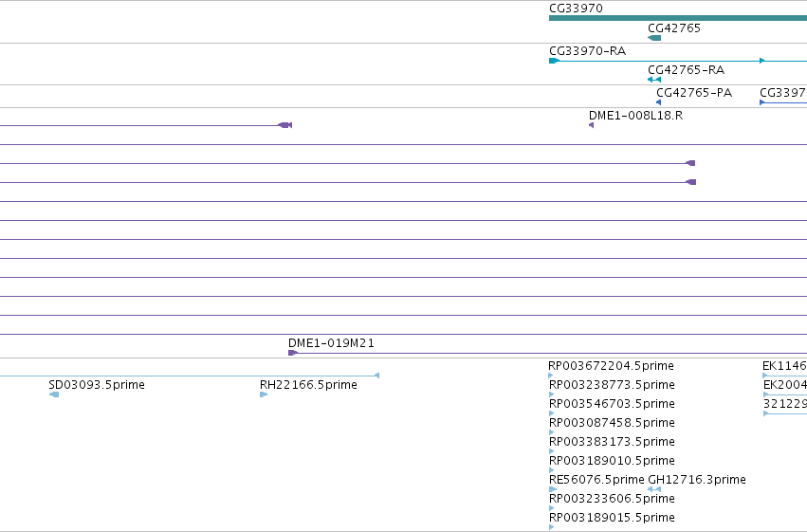Select the arrowhead on the CG33970-RA transcript line

click(762, 61)
